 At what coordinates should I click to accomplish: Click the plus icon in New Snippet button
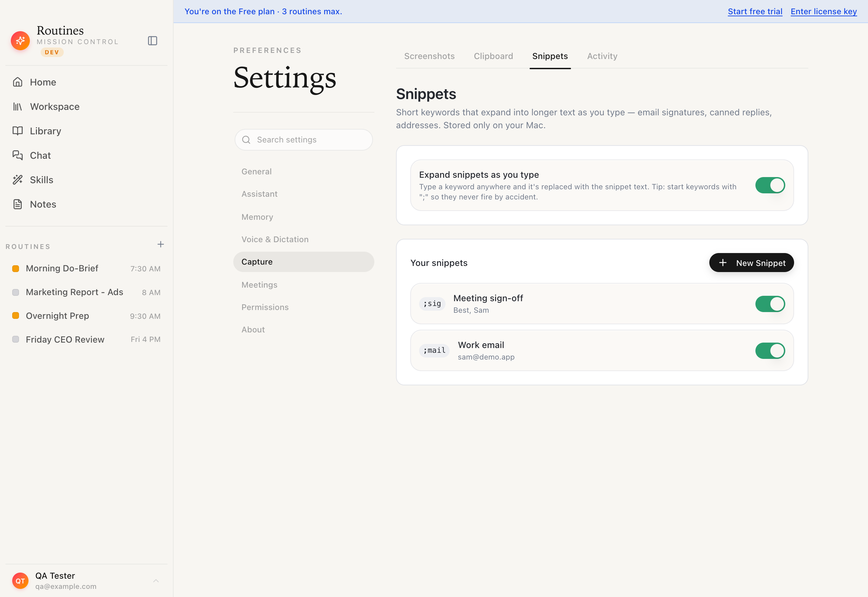[723, 263]
